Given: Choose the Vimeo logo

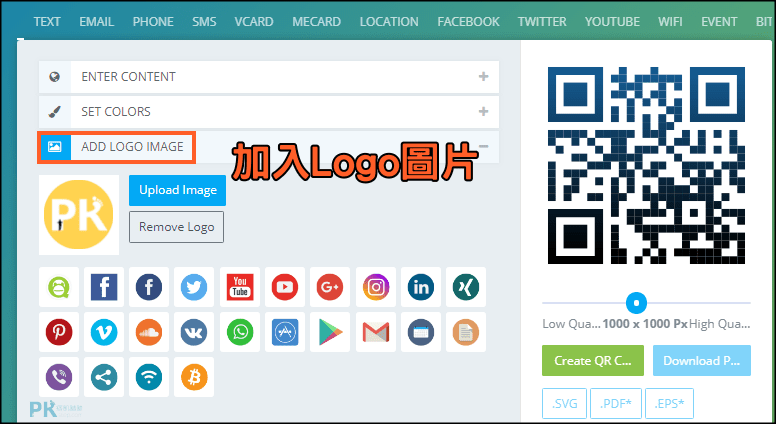Looking at the screenshot, I should pyautogui.click(x=104, y=332).
